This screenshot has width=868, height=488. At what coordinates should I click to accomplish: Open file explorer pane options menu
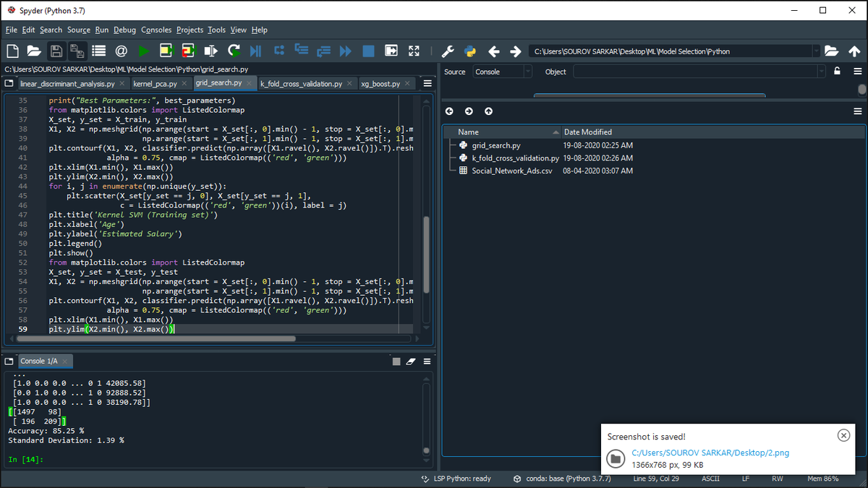[858, 111]
